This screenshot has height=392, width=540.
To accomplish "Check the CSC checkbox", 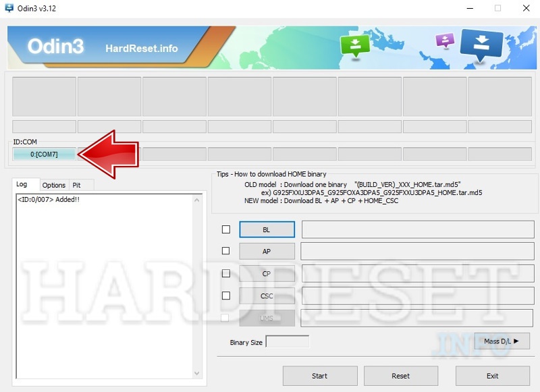I will click(226, 296).
